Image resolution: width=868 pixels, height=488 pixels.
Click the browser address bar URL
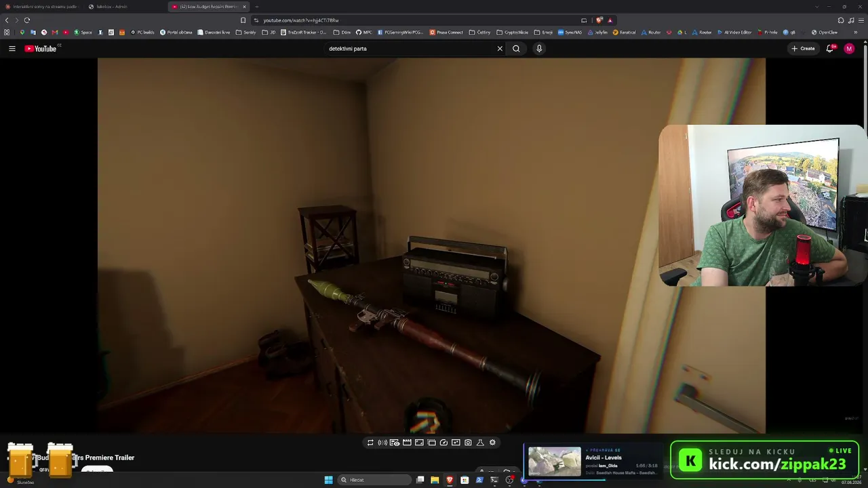[x=301, y=20]
